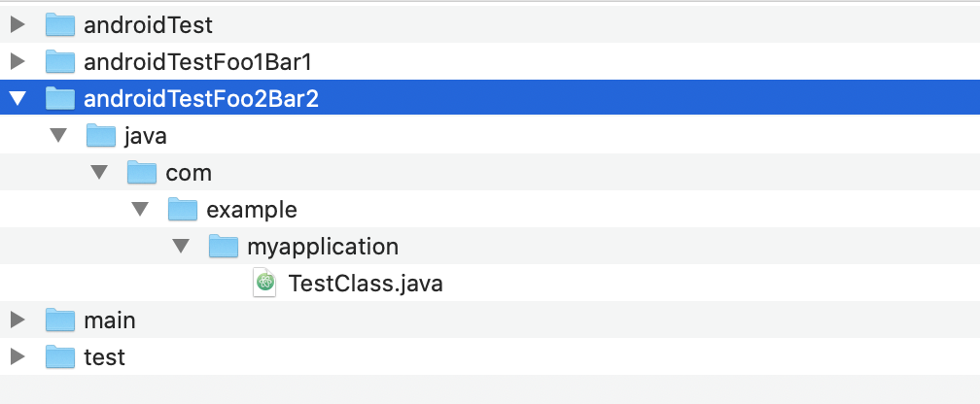Image resolution: width=980 pixels, height=404 pixels.
Task: Click the example folder icon
Action: coord(183,209)
